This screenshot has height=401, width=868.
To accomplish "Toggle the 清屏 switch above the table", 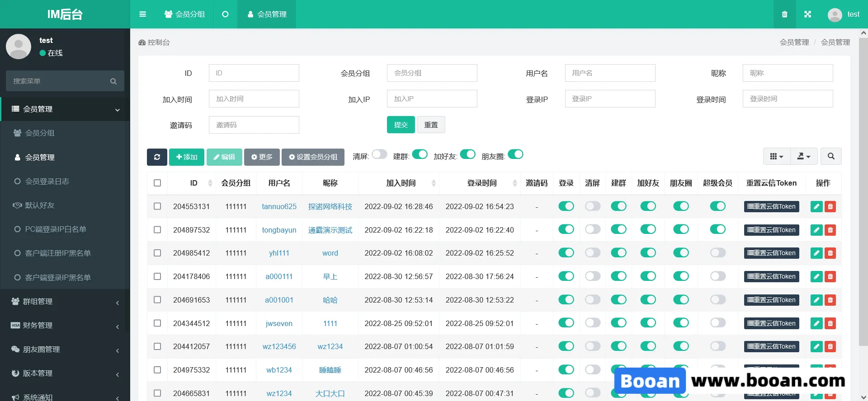I will [x=379, y=154].
